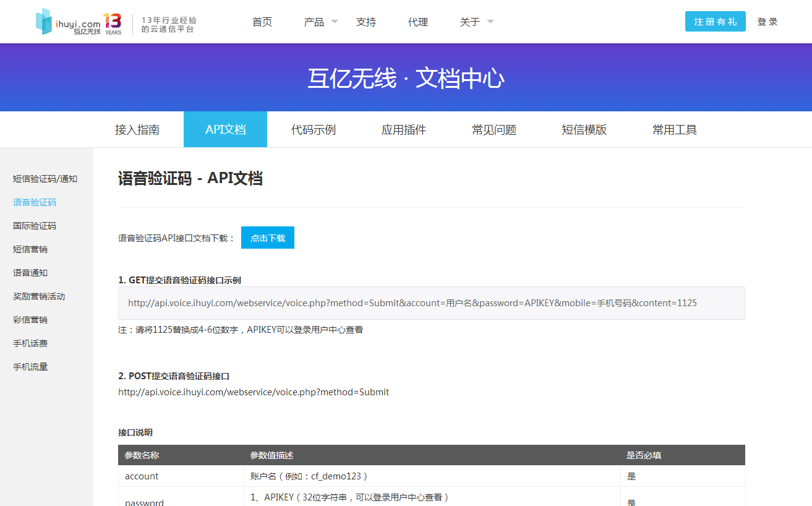
Task: Open 语音通知 in sidebar
Action: (x=30, y=273)
